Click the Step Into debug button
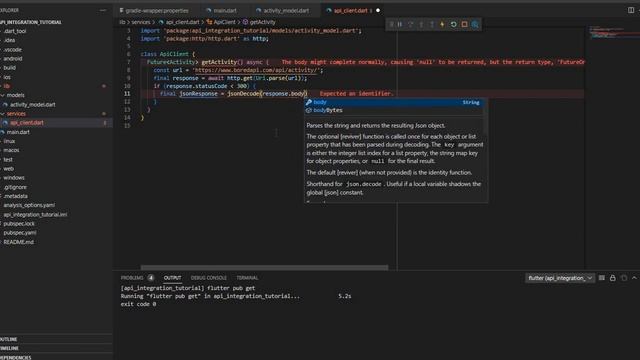The height and width of the screenshot is (360, 640). pos(421,24)
